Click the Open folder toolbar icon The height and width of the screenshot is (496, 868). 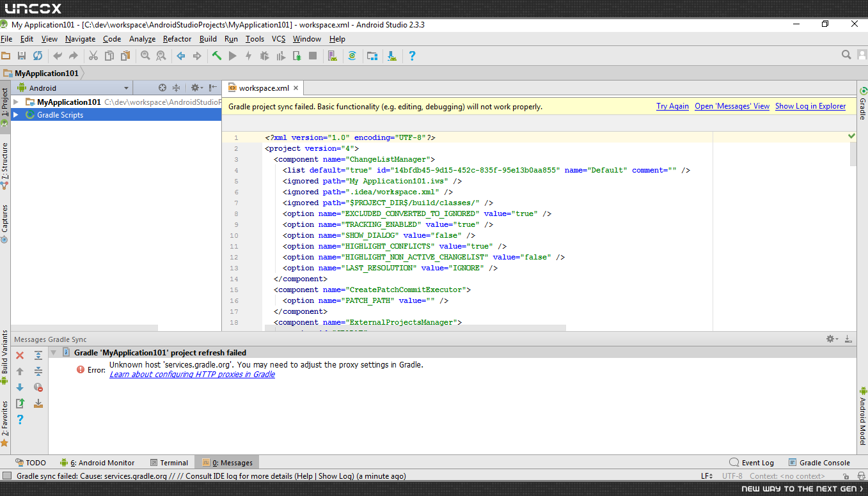pos(6,56)
